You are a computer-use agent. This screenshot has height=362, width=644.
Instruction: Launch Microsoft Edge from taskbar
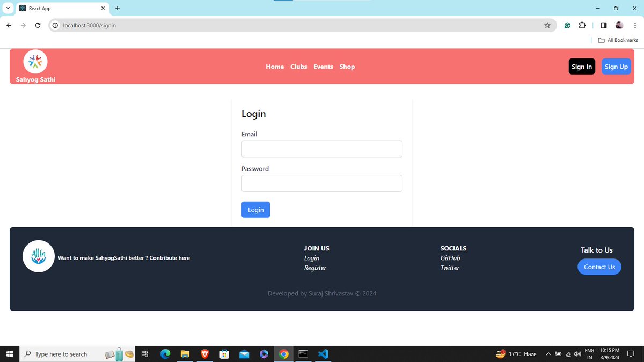165,354
